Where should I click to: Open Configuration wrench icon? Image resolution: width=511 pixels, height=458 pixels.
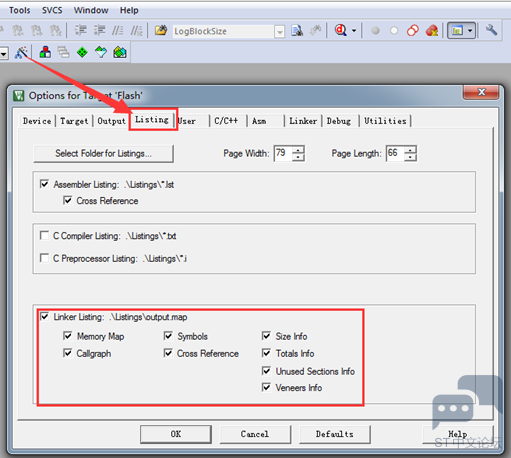(x=491, y=30)
